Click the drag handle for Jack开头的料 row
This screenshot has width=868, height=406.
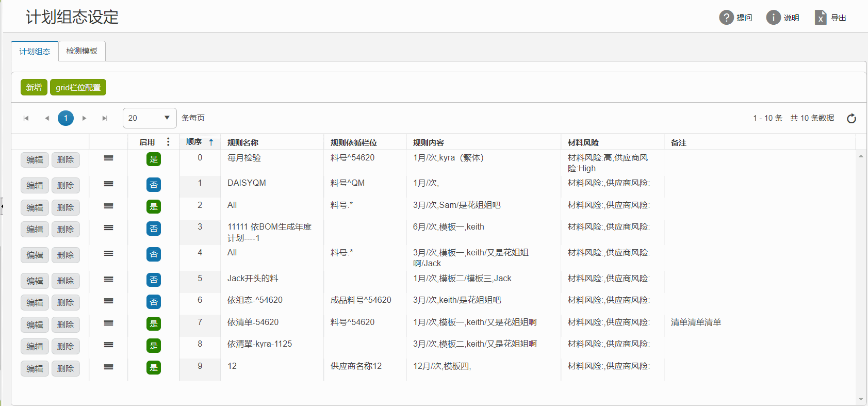coord(108,279)
